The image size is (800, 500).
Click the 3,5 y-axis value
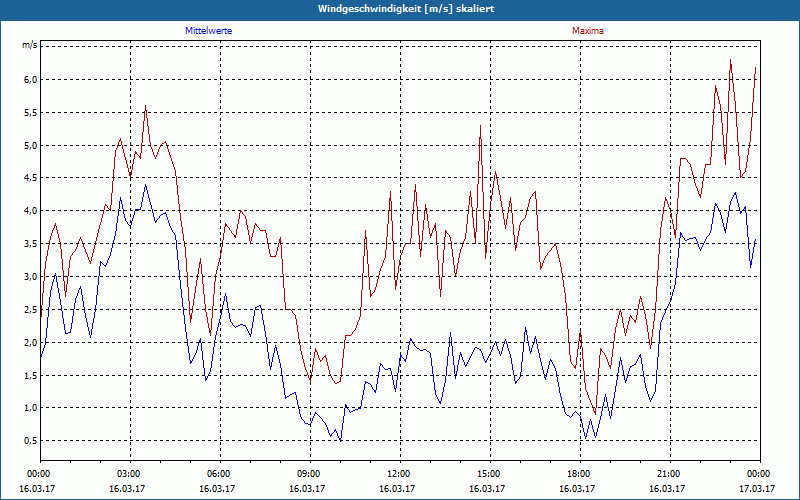point(30,244)
